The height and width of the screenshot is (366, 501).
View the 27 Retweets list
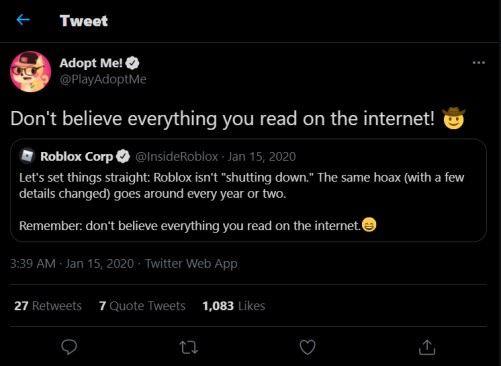[48, 306]
